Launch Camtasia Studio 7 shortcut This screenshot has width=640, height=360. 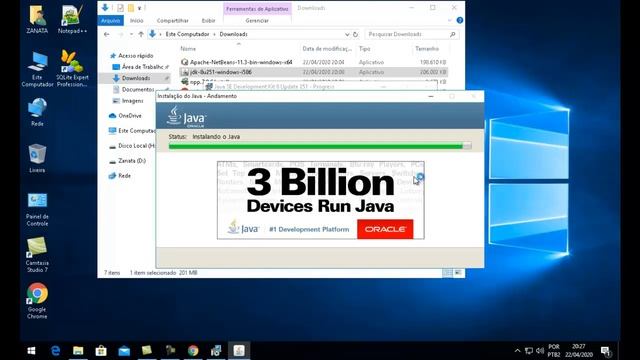(x=37, y=255)
